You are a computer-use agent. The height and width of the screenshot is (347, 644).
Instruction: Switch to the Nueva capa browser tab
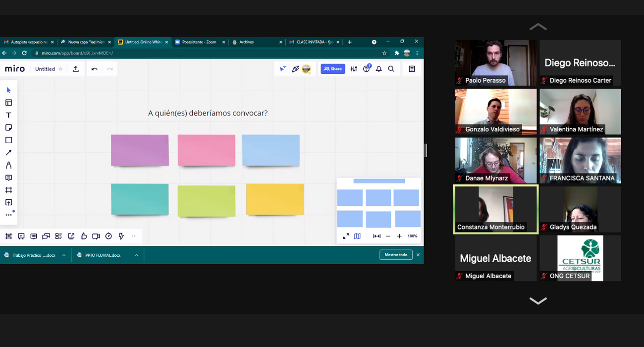[x=85, y=42]
